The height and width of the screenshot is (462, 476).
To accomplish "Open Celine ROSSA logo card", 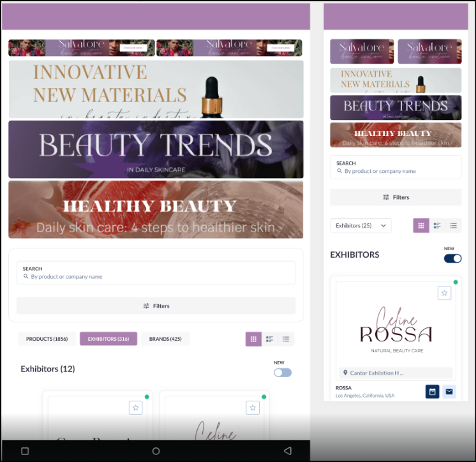I will pyautogui.click(x=396, y=331).
